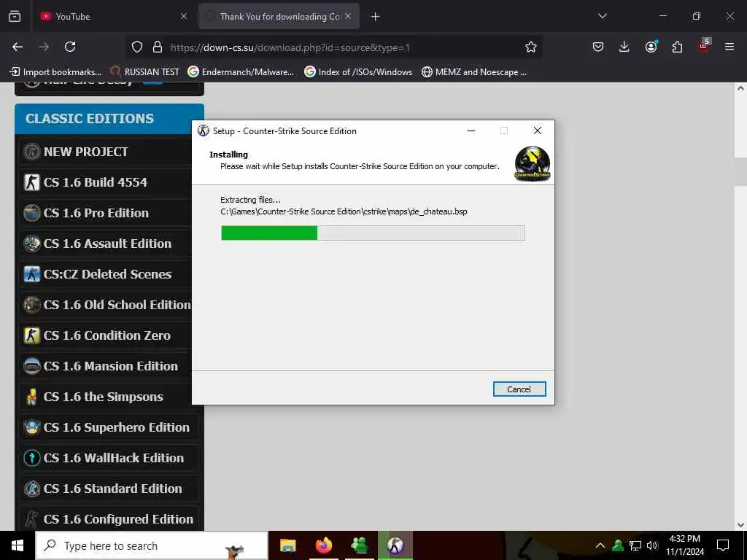Click the CLASSIC EDITIONS header

109,119
